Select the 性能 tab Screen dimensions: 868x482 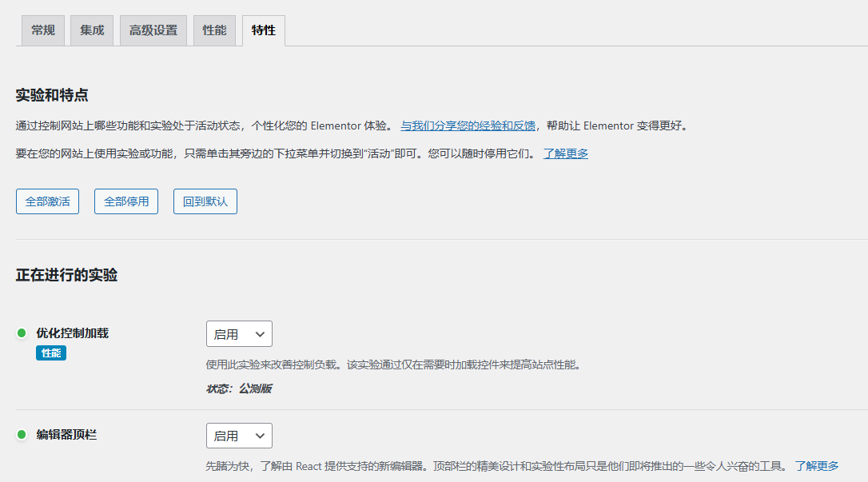[214, 30]
